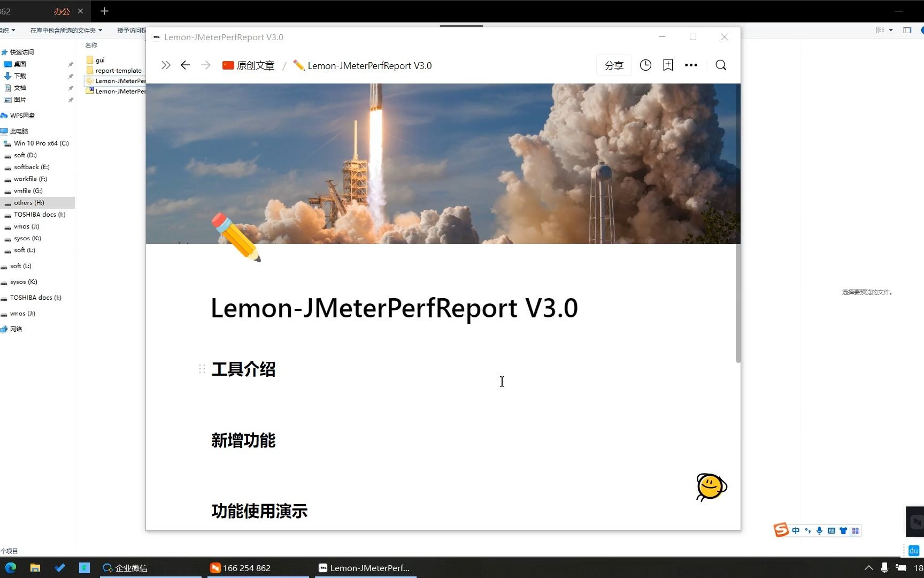Select 图片 in Explorer sidebar
Image resolution: width=924 pixels, height=578 pixels.
[16, 100]
